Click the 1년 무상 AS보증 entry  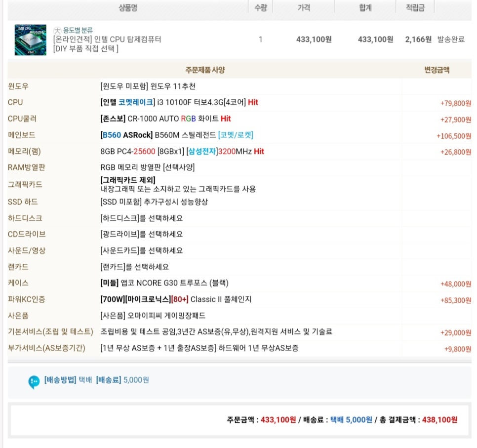tap(199, 348)
